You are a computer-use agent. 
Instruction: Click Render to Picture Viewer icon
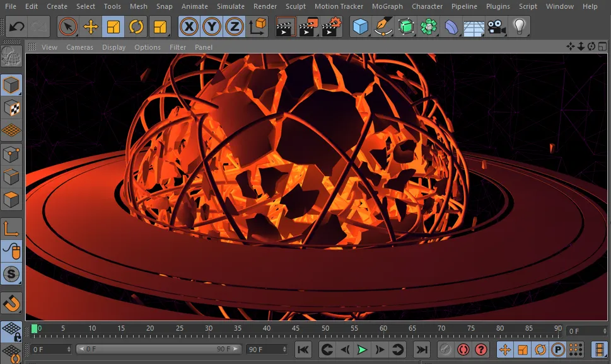pyautogui.click(x=308, y=27)
